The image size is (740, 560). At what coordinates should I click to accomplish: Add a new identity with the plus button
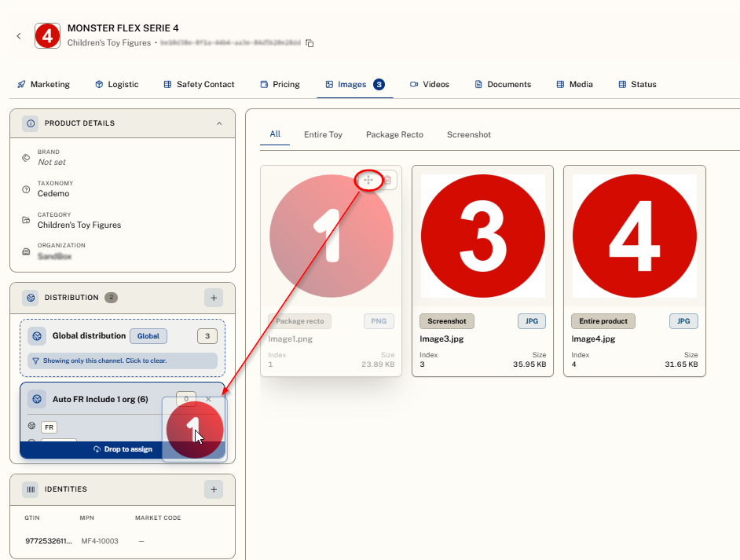click(x=214, y=489)
